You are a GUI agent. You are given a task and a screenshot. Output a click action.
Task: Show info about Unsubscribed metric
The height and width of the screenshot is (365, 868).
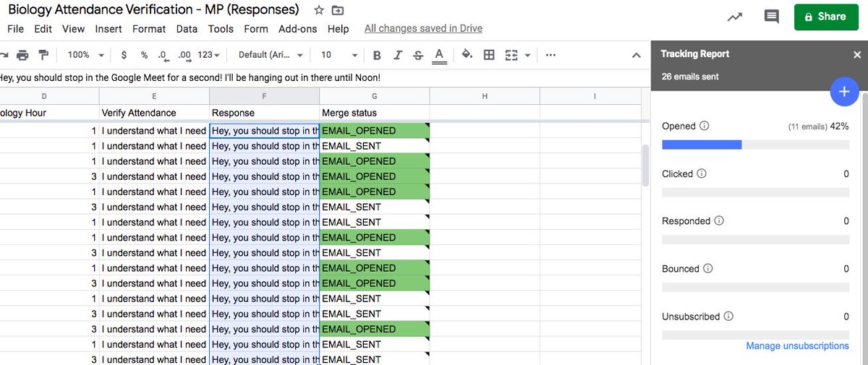(x=728, y=316)
